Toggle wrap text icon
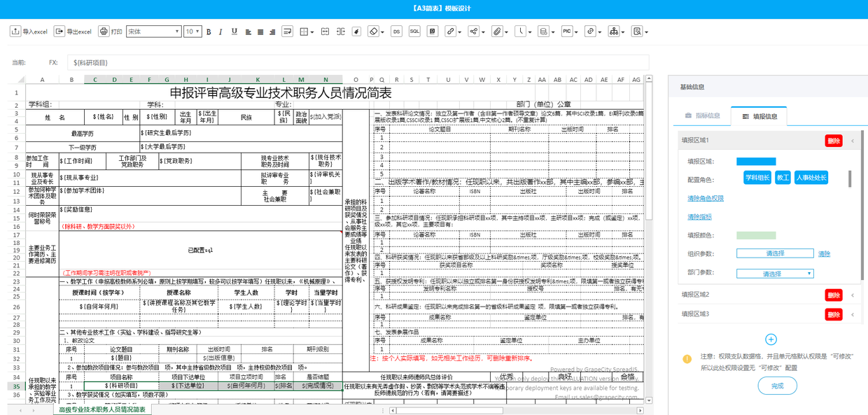868x415 pixels. [287, 31]
